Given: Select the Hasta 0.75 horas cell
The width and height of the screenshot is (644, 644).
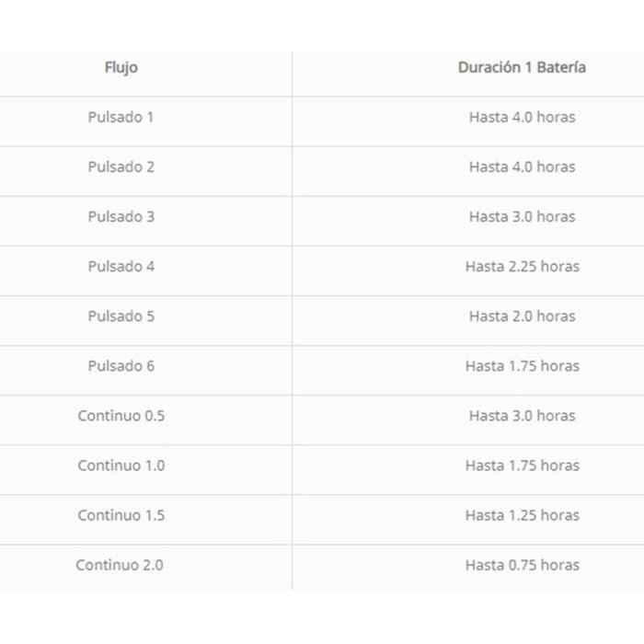Looking at the screenshot, I should coord(522,565).
